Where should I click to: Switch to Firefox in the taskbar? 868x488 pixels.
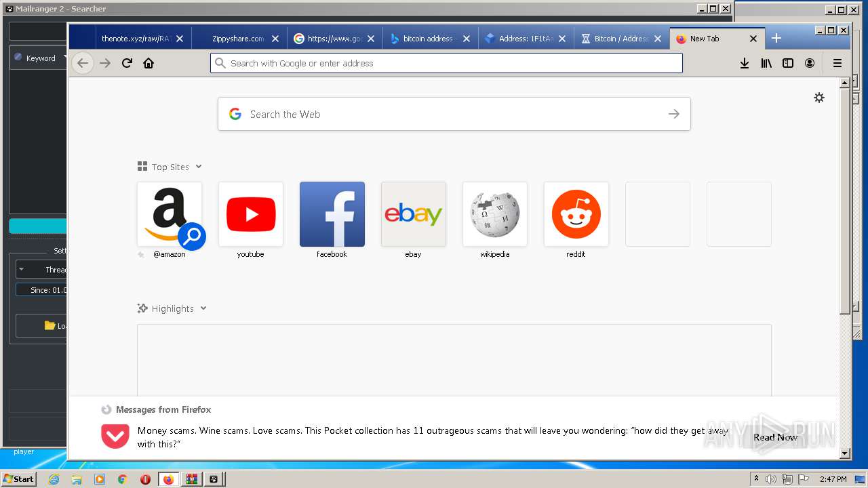click(x=168, y=479)
